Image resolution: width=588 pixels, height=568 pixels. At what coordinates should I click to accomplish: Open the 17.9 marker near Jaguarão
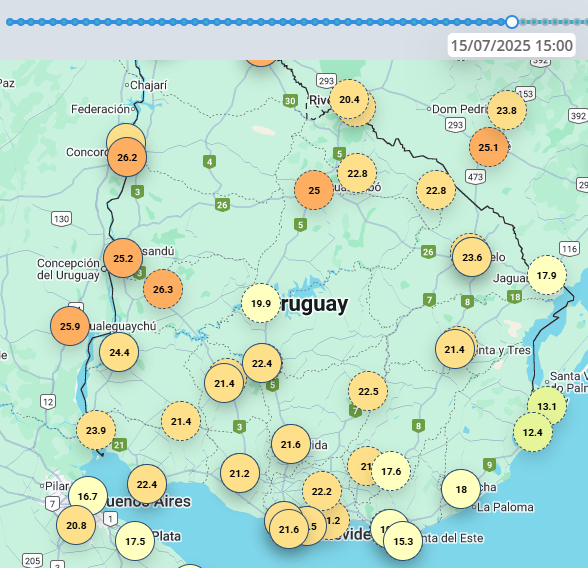[546, 276]
